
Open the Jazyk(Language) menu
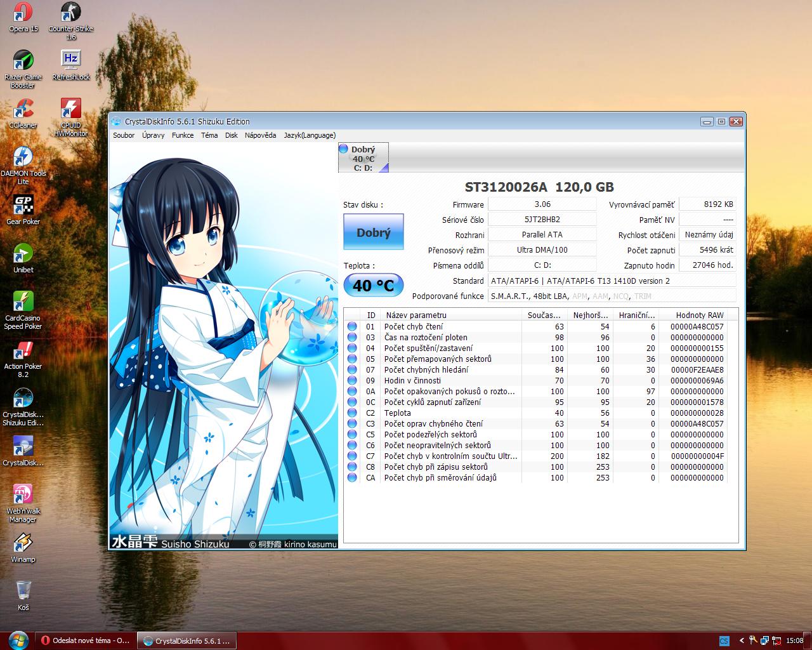310,135
